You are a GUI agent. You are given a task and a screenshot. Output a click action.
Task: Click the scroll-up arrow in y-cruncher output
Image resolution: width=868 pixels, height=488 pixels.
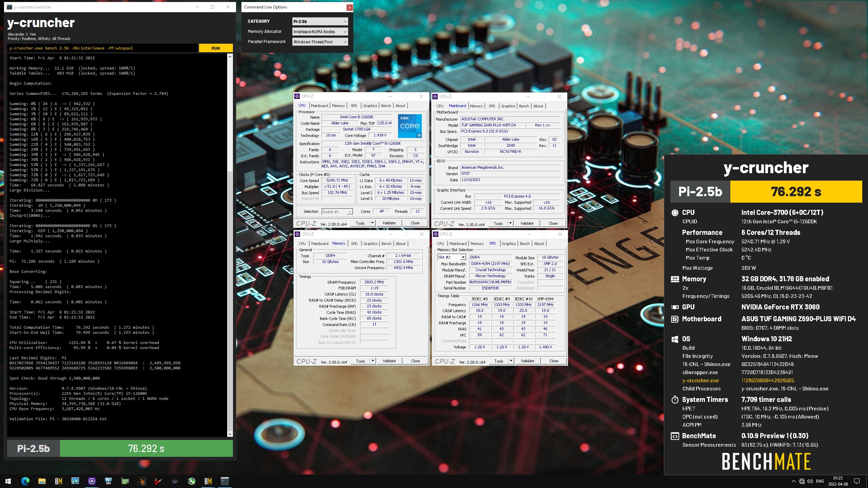[x=230, y=57]
